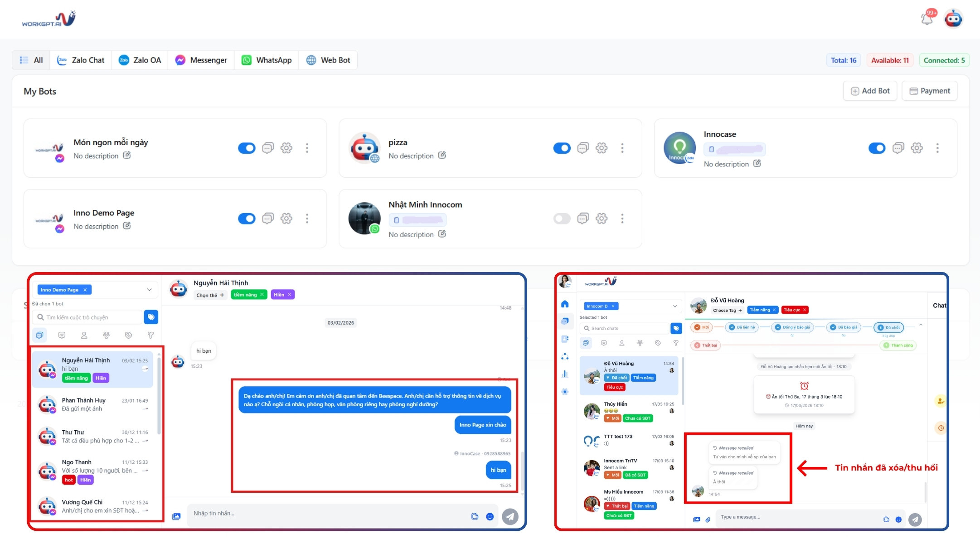Click the Add Bot button
The image size is (980, 544).
[870, 91]
